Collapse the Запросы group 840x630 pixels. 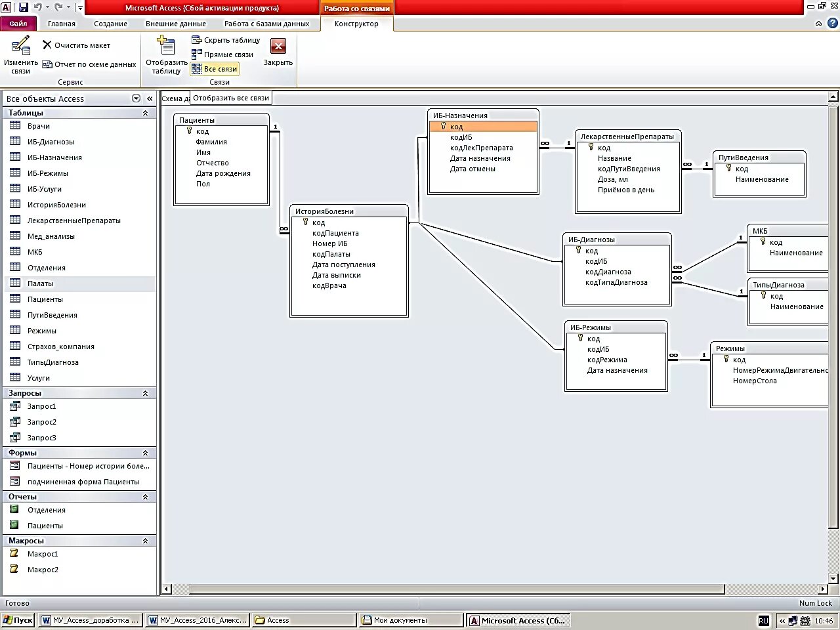(x=145, y=393)
